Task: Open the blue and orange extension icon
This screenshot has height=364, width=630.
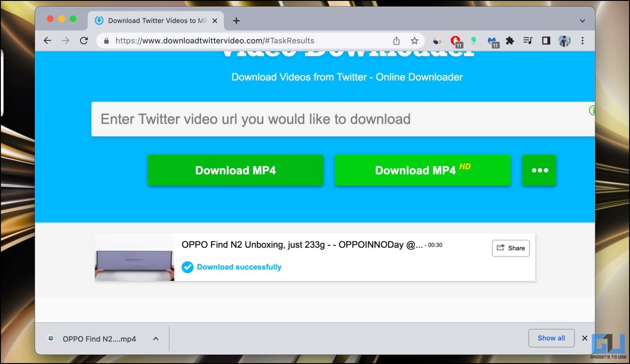Action: tap(437, 41)
